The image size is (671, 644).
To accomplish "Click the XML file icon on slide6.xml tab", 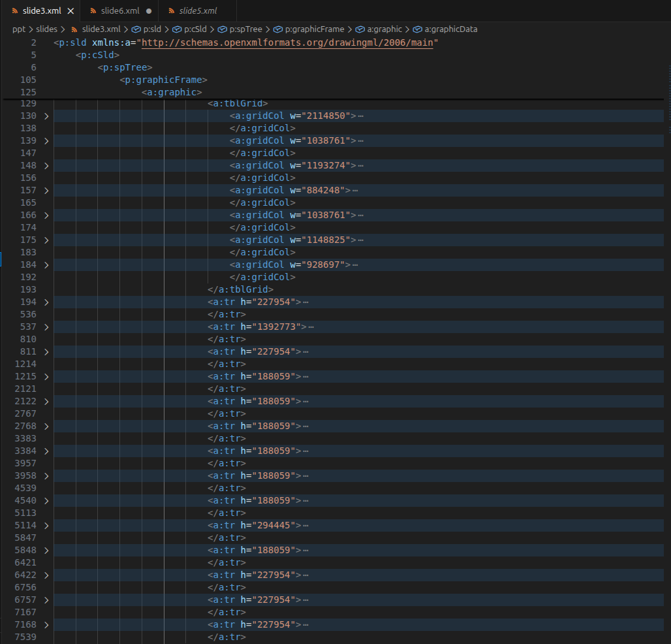I will (x=93, y=11).
